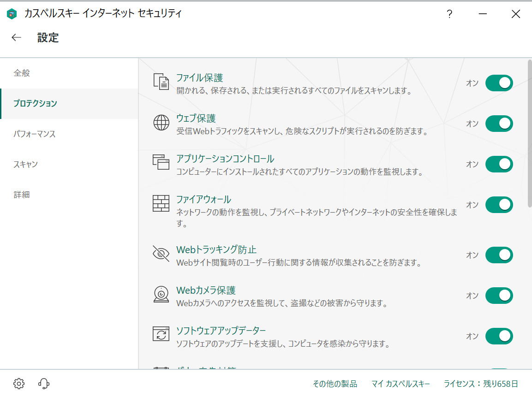
Task: Click the Webカメラ保護 description text
Action: pos(281,303)
